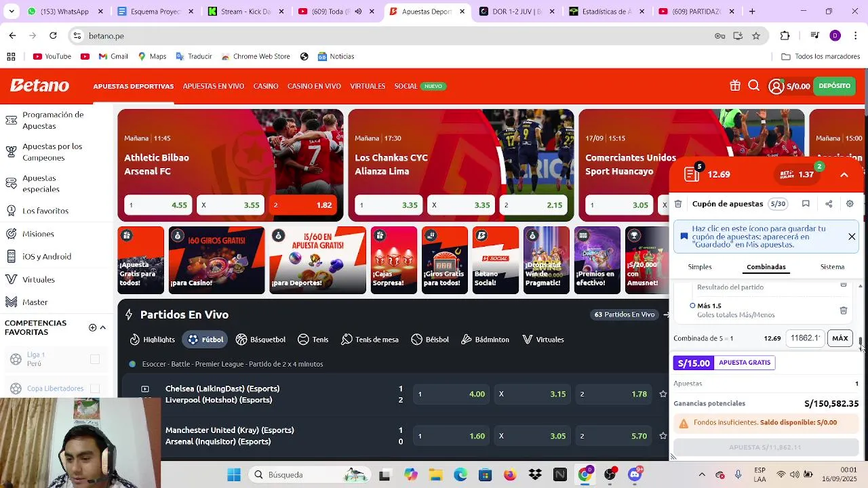Screen dimensions: 868x488
Task: Collapse the bet slip with chevron
Action: click(844, 175)
